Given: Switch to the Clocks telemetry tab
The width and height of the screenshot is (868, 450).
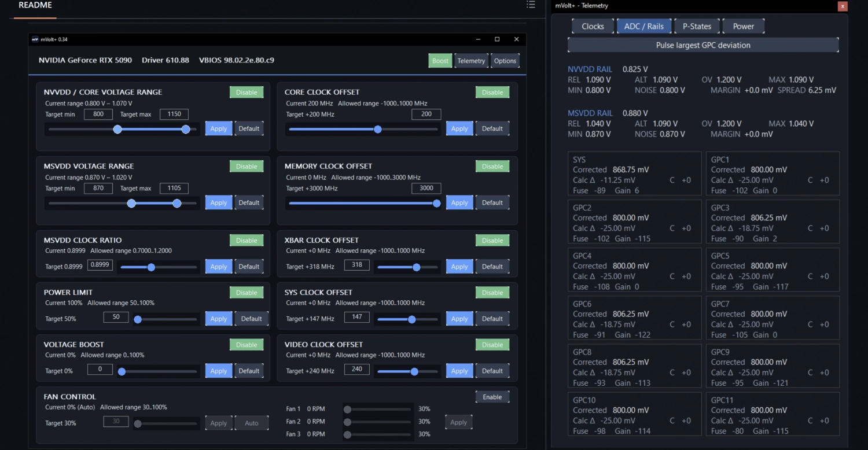Looking at the screenshot, I should click(593, 26).
